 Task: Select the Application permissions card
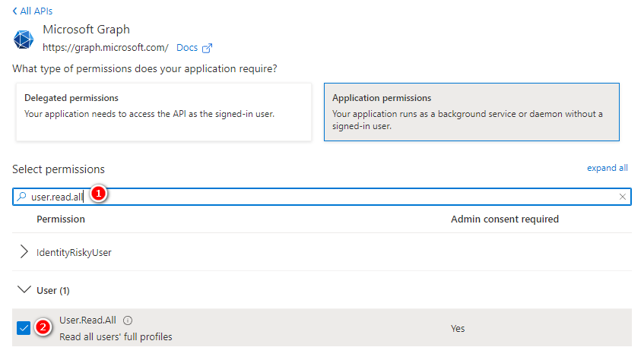(471, 112)
